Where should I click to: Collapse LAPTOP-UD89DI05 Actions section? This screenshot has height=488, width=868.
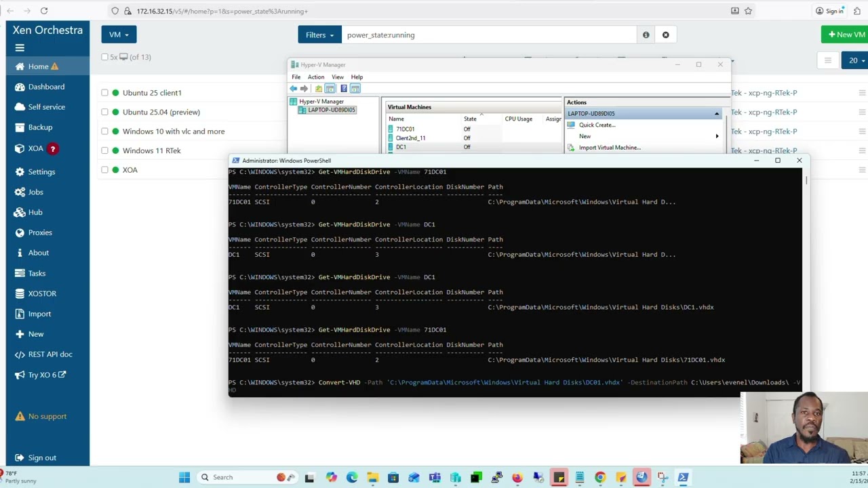coord(717,114)
